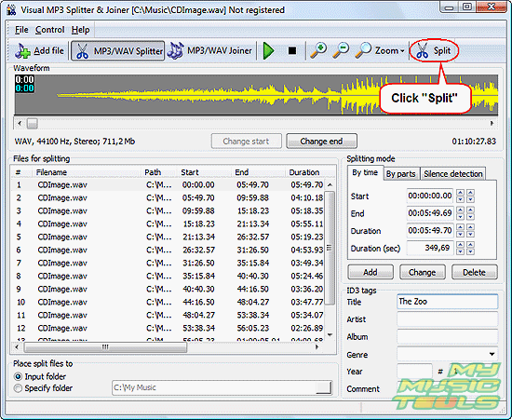
Task: Activate the MP3/WAV Splitter mode
Action: pos(117,51)
